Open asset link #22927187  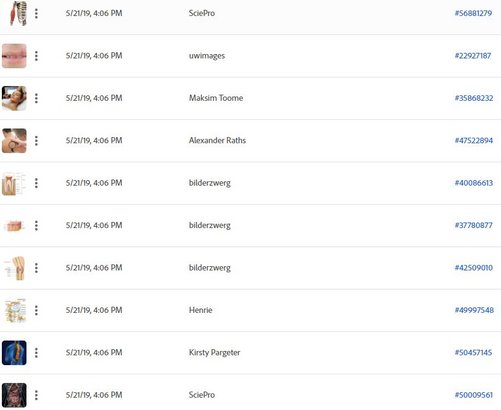[x=473, y=56]
